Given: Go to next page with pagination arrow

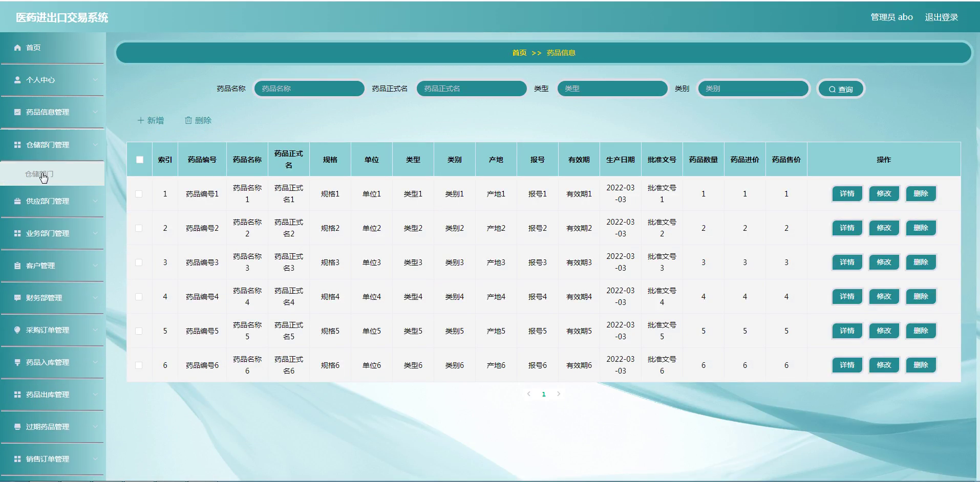Looking at the screenshot, I should pyautogui.click(x=559, y=394).
